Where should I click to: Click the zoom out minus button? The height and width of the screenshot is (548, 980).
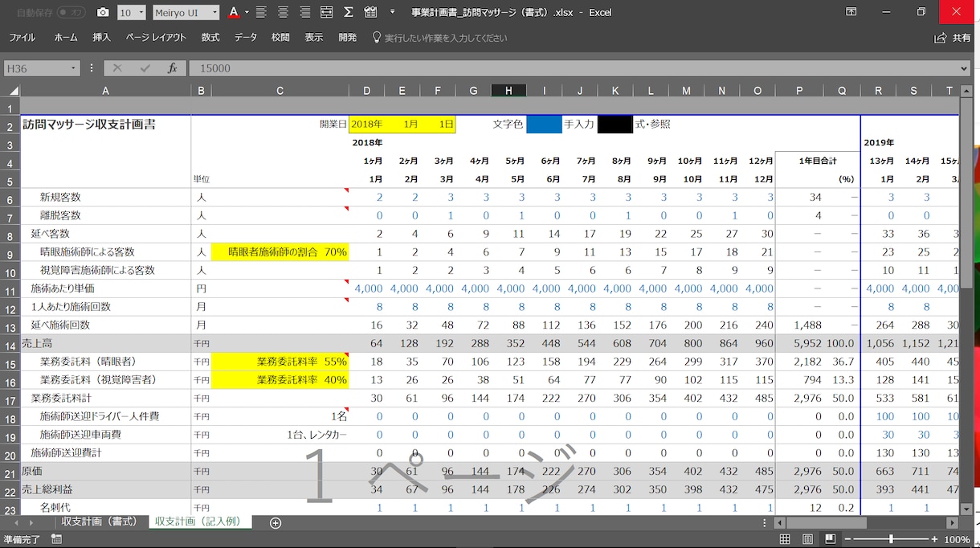coord(847,539)
